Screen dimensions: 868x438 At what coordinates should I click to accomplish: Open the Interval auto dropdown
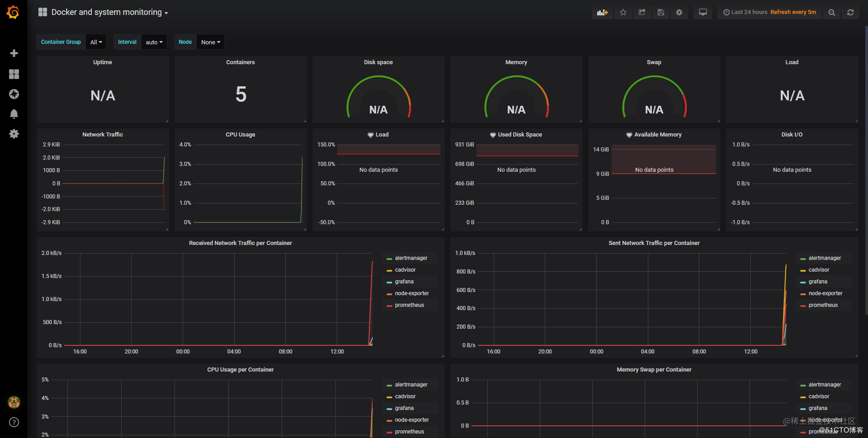tap(154, 42)
